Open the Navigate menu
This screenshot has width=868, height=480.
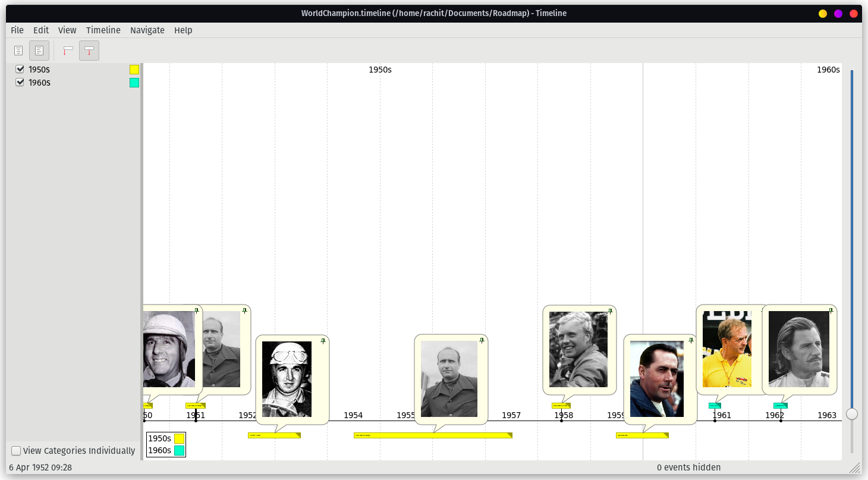coord(147,30)
